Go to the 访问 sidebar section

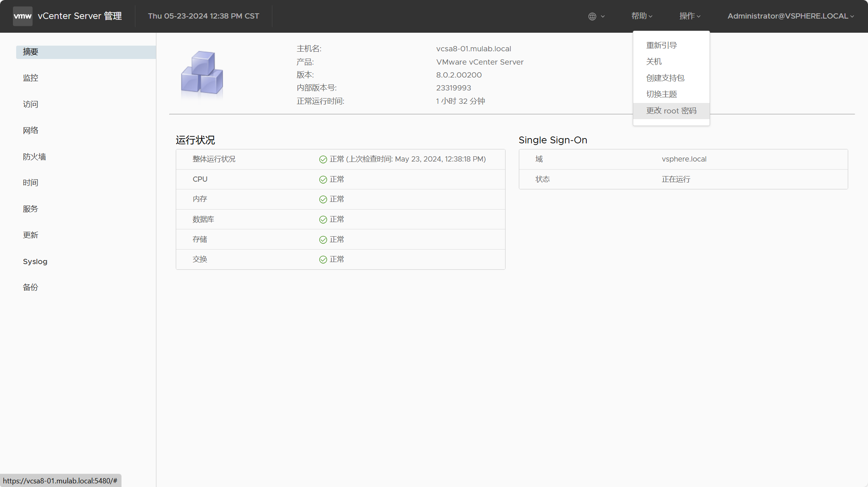tap(86, 104)
